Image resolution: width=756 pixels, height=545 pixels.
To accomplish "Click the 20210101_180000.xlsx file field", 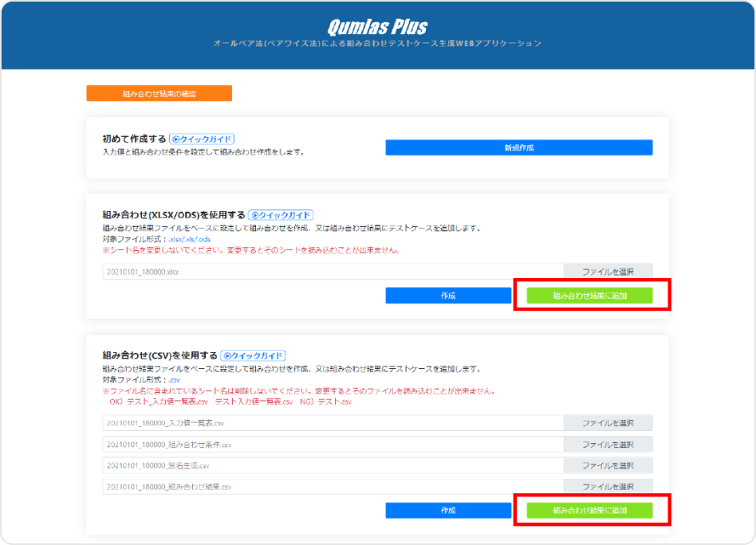I will (x=333, y=272).
